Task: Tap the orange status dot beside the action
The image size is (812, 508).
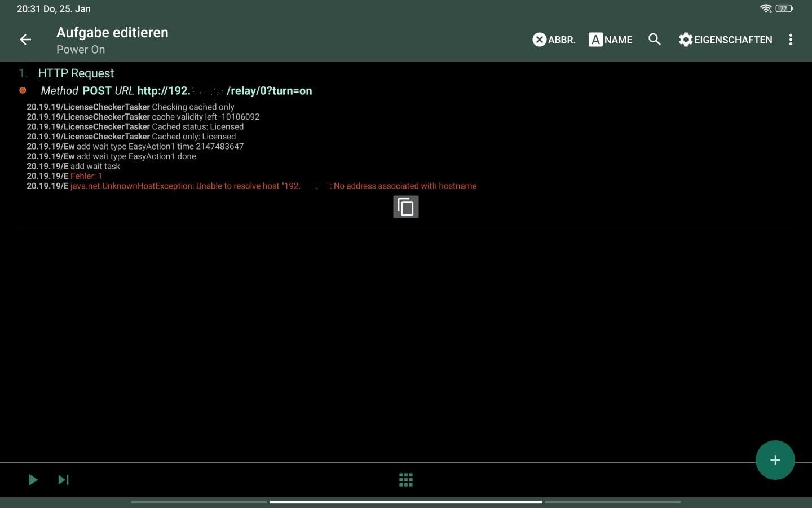Action: [x=23, y=90]
